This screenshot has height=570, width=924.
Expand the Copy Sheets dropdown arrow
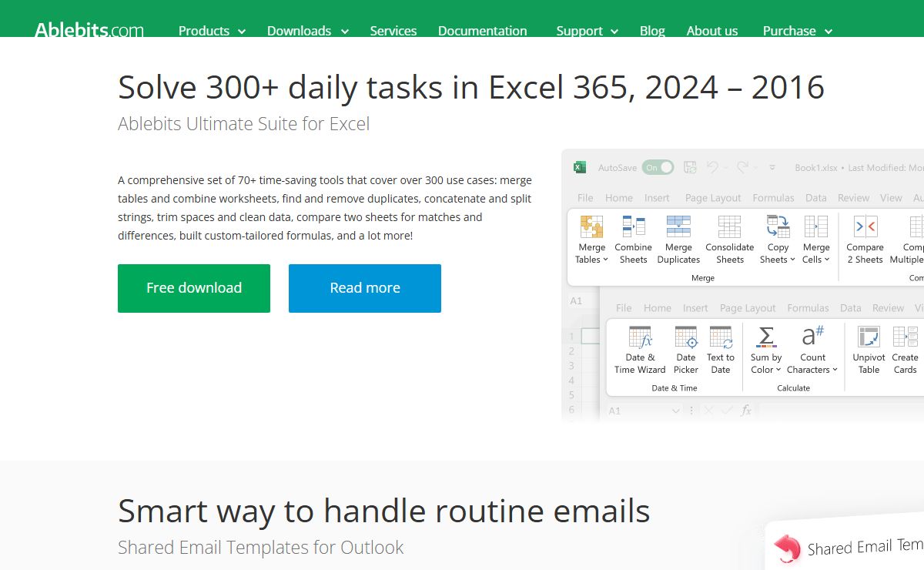click(x=792, y=260)
